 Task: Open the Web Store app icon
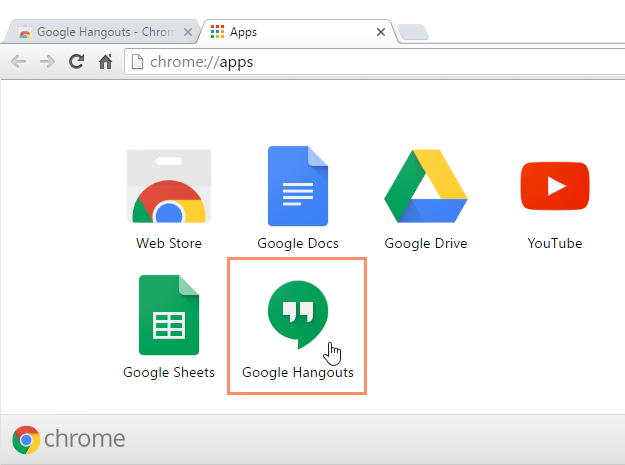click(x=169, y=187)
